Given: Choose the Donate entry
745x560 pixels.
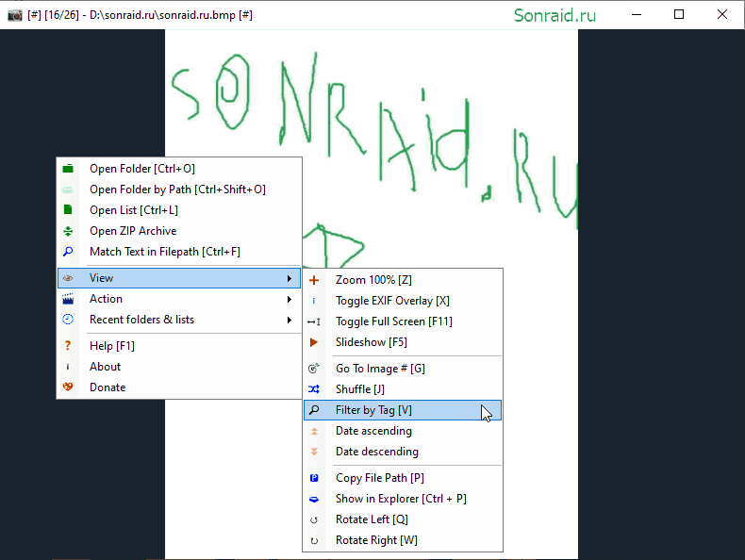Looking at the screenshot, I should tap(179, 387).
